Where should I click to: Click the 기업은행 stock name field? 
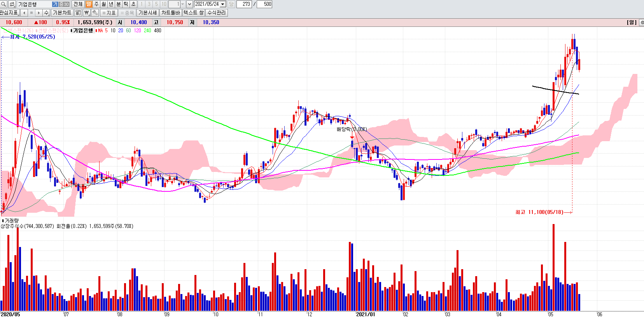pos(34,4)
